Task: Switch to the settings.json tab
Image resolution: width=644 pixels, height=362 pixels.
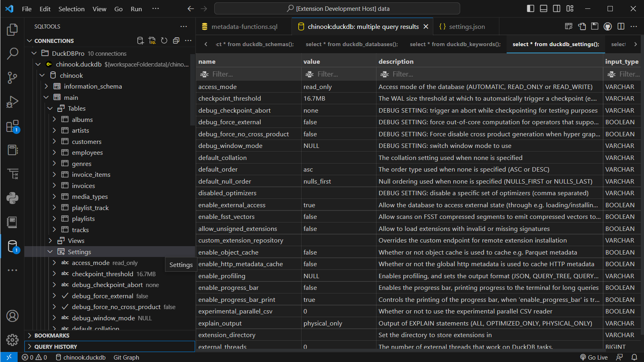Action: click(x=467, y=26)
